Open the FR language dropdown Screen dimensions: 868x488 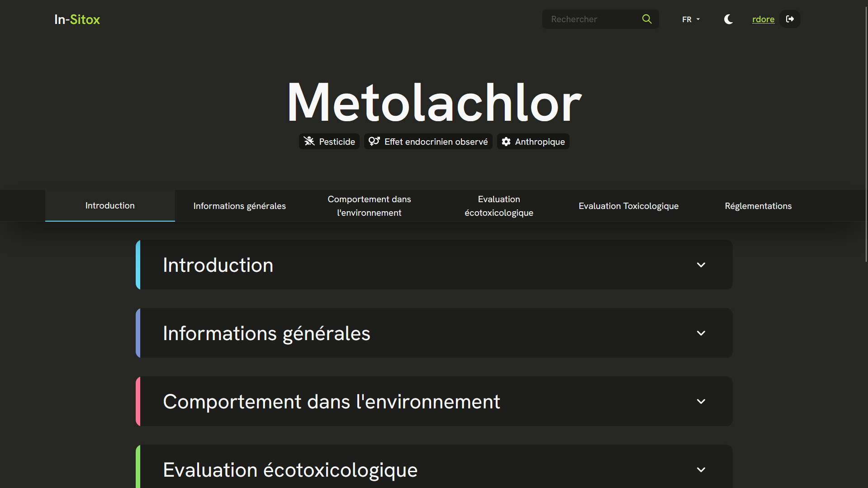(x=690, y=19)
